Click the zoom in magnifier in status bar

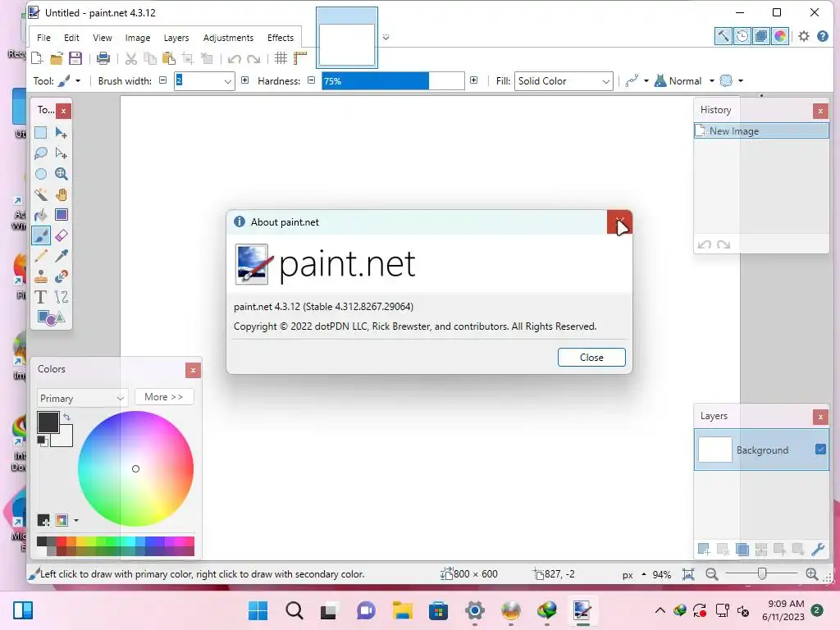tap(811, 574)
